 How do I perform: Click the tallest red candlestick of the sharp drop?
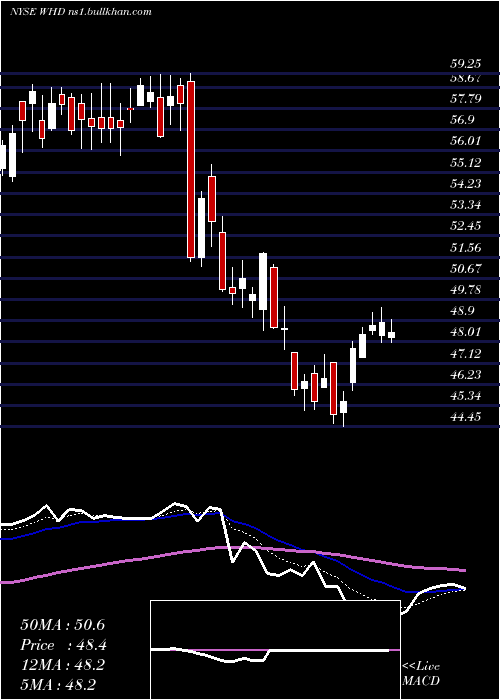pyautogui.click(x=191, y=170)
